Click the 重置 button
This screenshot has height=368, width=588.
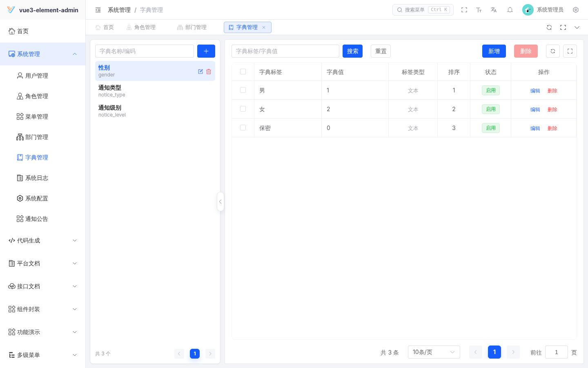[x=381, y=51]
